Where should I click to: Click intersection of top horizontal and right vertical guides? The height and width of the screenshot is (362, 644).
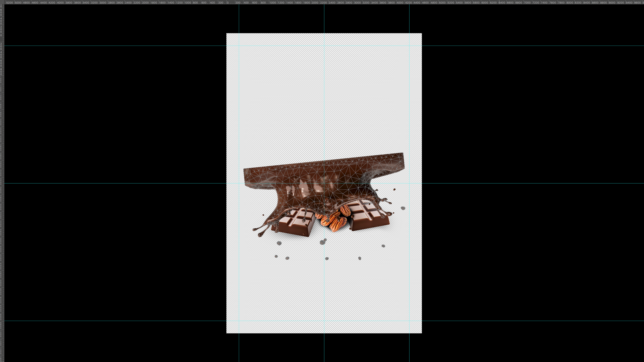(x=409, y=46)
